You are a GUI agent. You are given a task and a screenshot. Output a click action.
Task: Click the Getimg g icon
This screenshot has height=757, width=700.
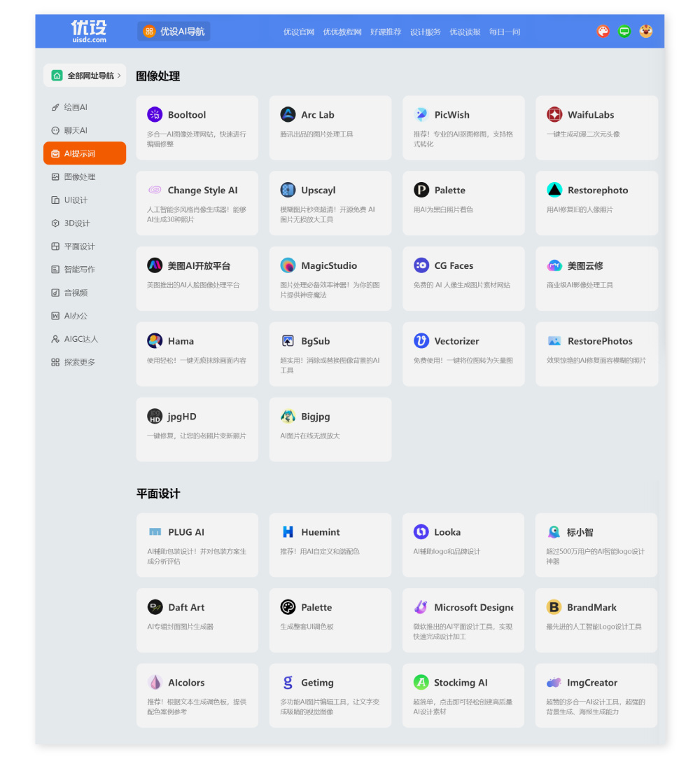point(288,682)
